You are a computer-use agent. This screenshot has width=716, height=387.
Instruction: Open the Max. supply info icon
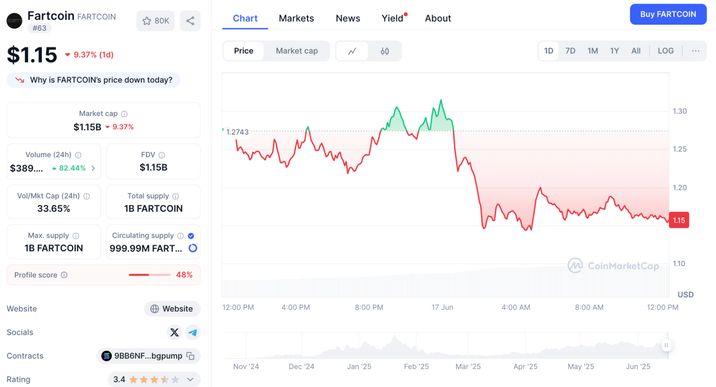(x=76, y=235)
